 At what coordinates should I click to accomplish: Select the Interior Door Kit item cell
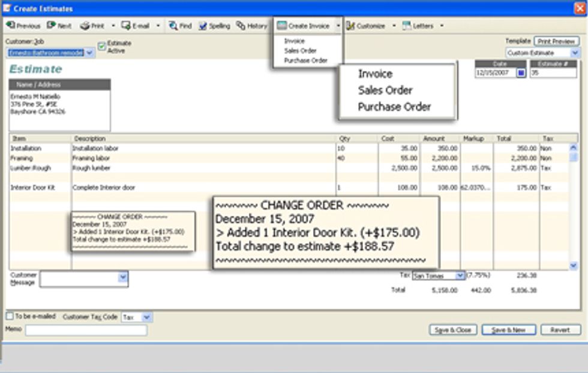click(40, 188)
